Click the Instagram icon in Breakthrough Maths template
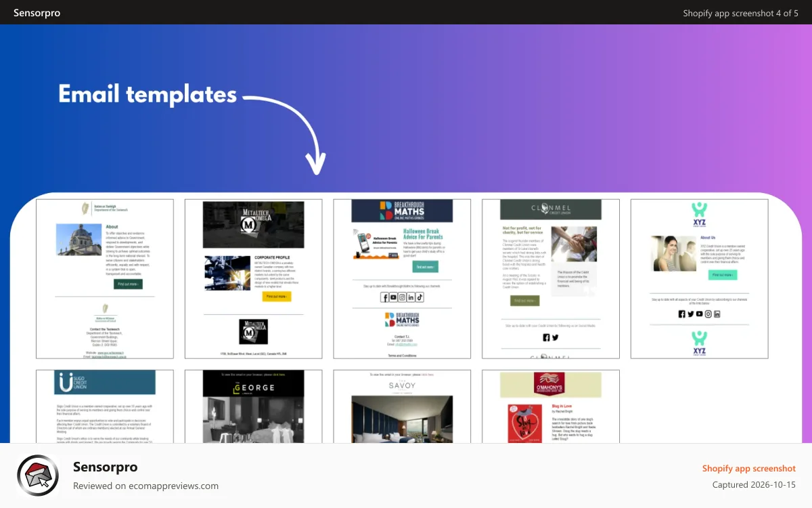This screenshot has width=812, height=508. click(402, 297)
